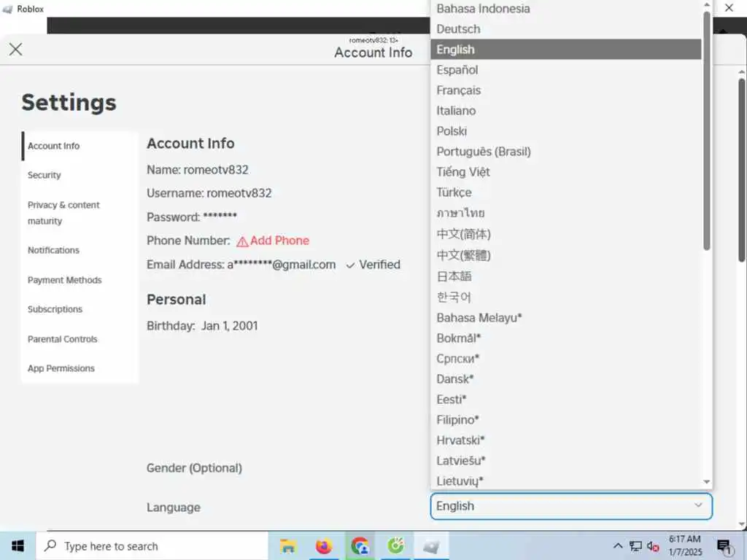
Task: Open network status tray icon
Action: click(635, 545)
